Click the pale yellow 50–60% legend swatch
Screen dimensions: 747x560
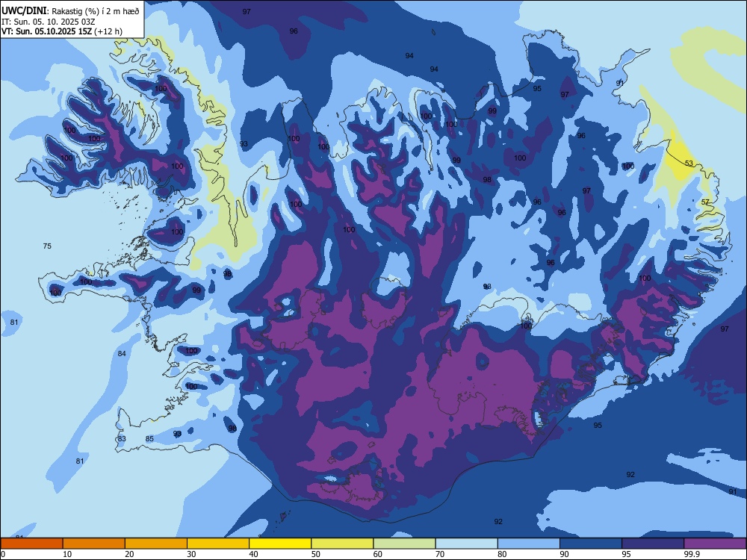tap(342, 544)
